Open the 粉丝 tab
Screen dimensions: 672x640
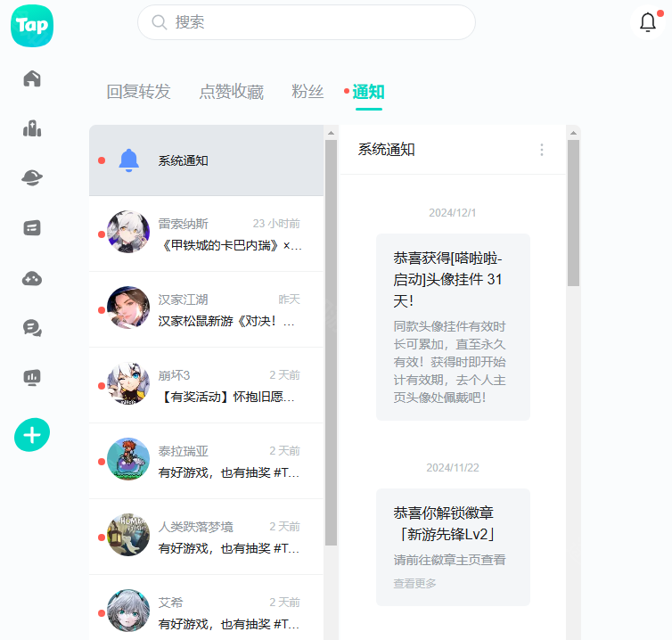307,92
